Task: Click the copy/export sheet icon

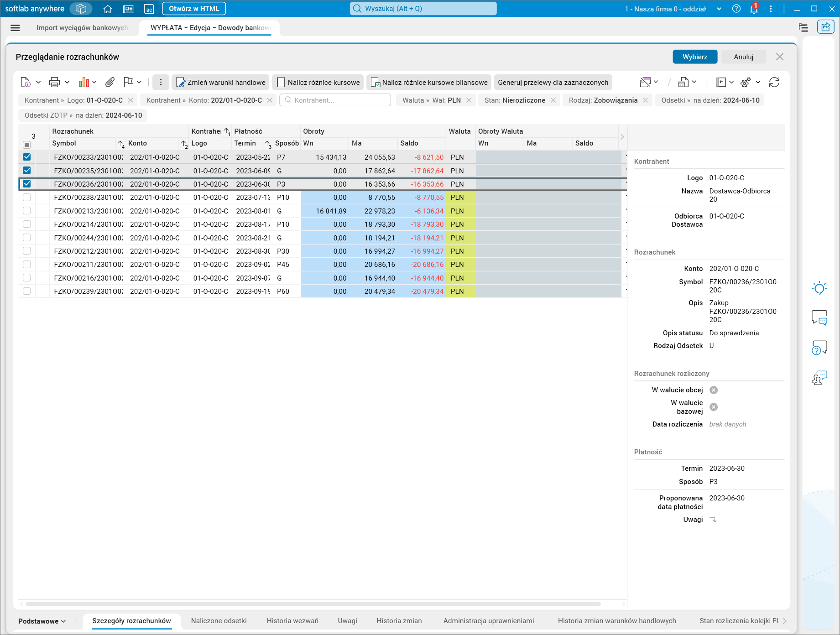Action: (683, 82)
